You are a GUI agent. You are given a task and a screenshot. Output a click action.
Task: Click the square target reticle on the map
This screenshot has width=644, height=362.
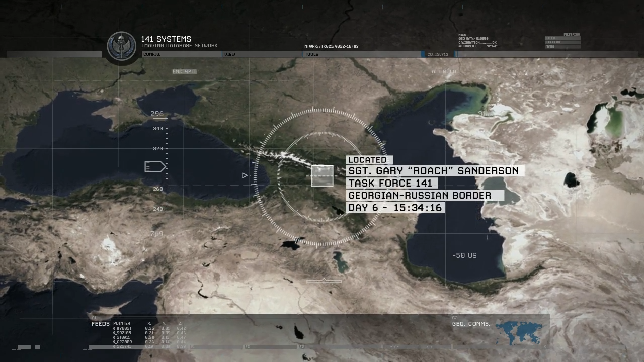click(x=322, y=176)
